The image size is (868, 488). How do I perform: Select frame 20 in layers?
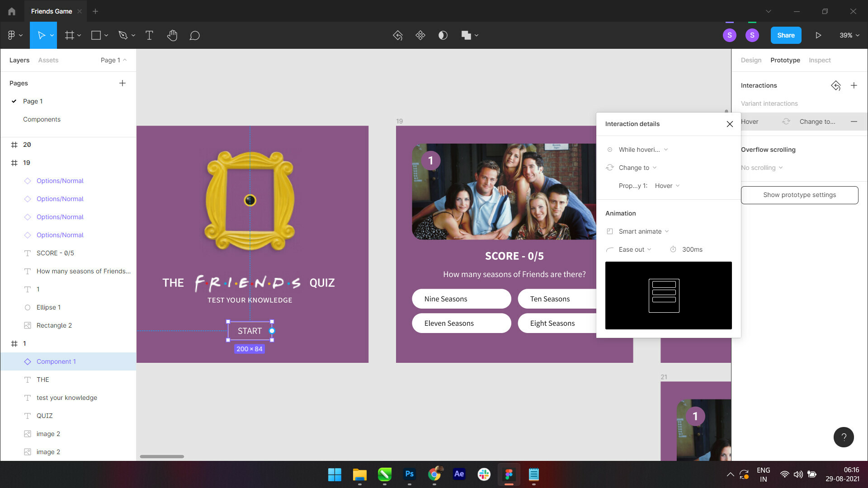(x=68, y=145)
